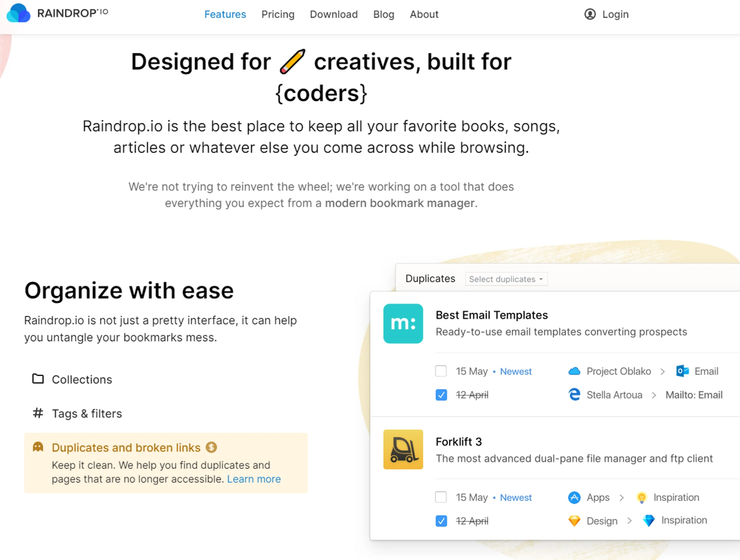
Task: Open the About nav item
Action: coord(424,14)
